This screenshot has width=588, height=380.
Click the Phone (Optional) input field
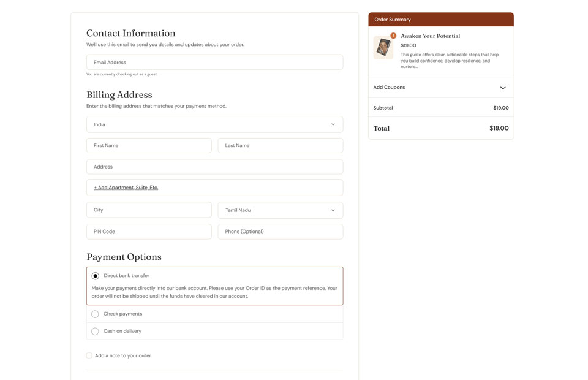tap(280, 231)
